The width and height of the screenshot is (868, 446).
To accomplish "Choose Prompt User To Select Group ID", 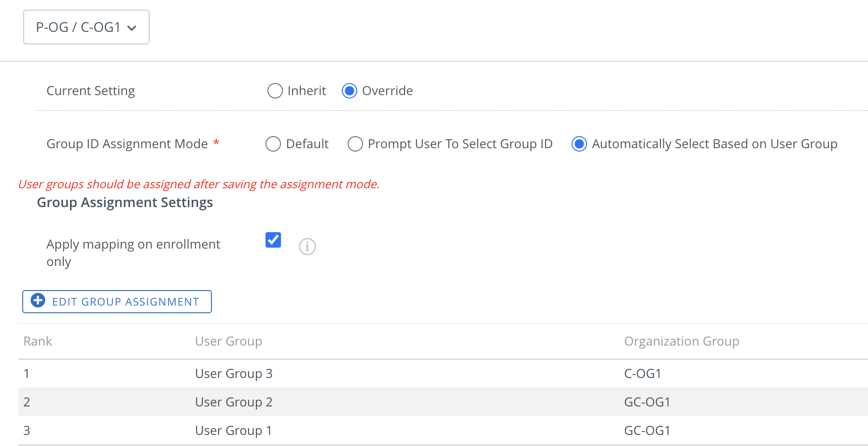I will (355, 144).
